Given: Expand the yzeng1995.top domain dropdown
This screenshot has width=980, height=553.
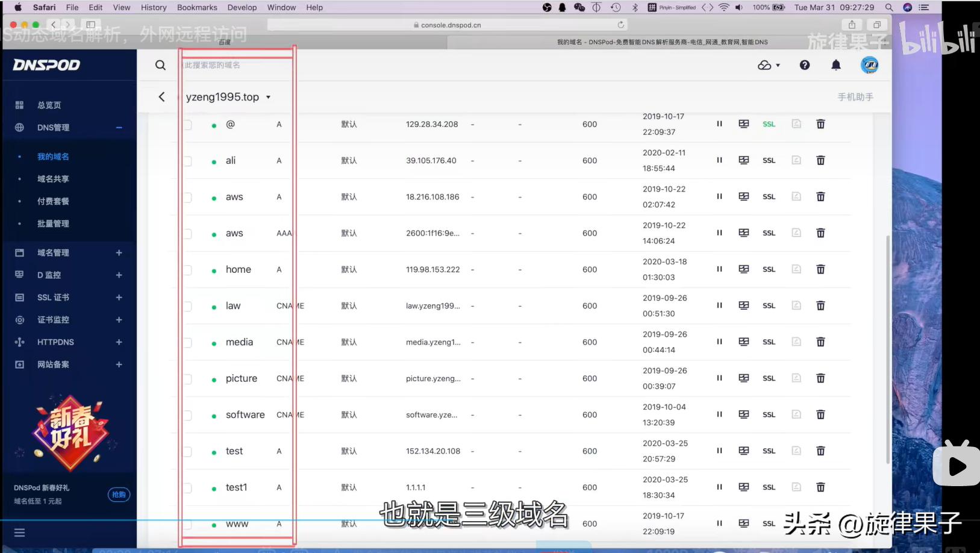Looking at the screenshot, I should tap(269, 96).
